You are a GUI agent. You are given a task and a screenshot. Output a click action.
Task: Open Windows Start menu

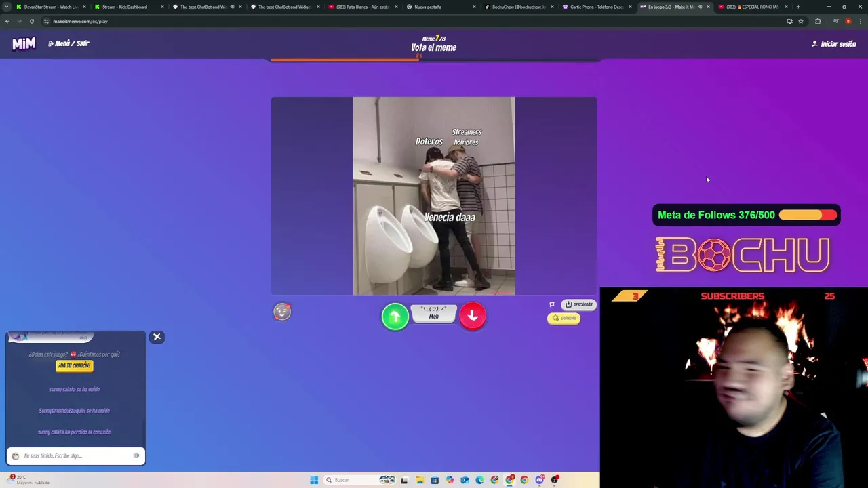click(x=314, y=480)
